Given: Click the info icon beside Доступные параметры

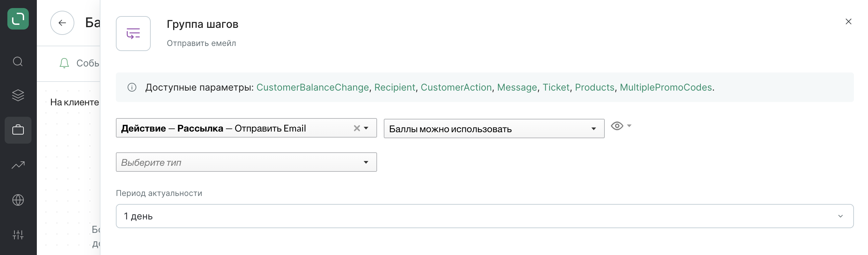Looking at the screenshot, I should click(x=132, y=88).
